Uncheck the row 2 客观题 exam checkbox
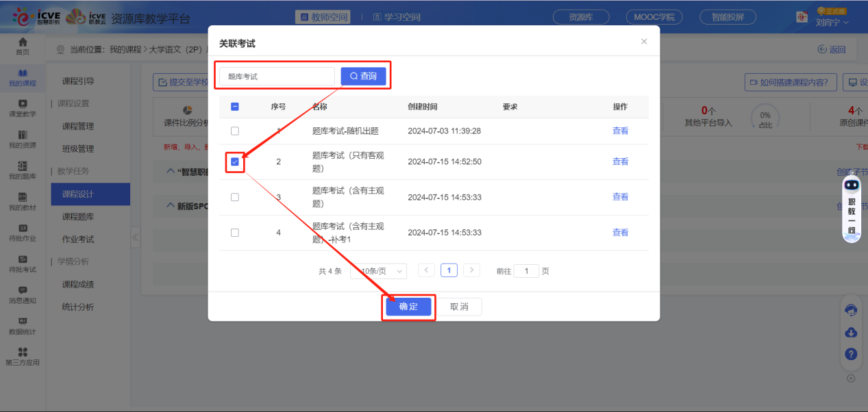Screen dimensions: 868x412 pyautogui.click(x=235, y=162)
